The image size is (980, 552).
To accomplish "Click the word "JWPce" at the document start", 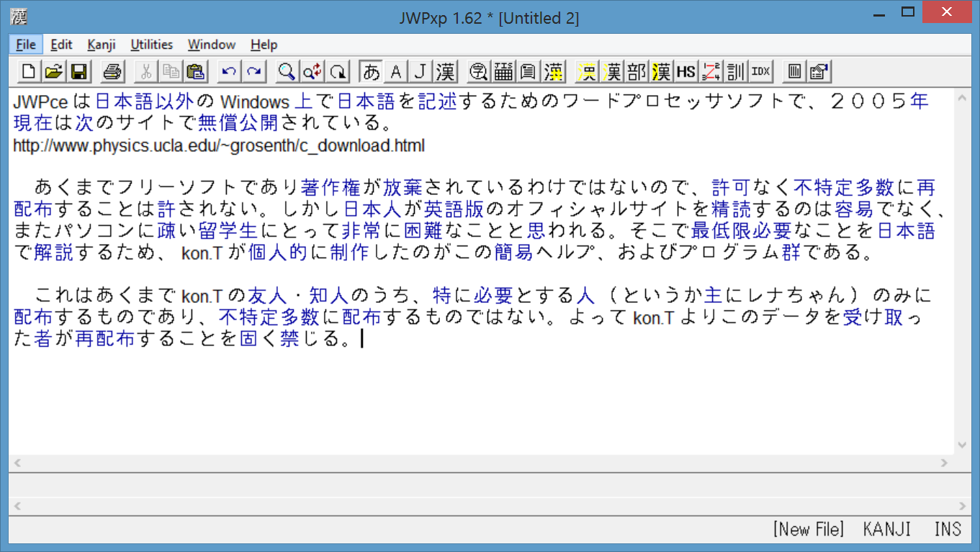I will 41,102.
